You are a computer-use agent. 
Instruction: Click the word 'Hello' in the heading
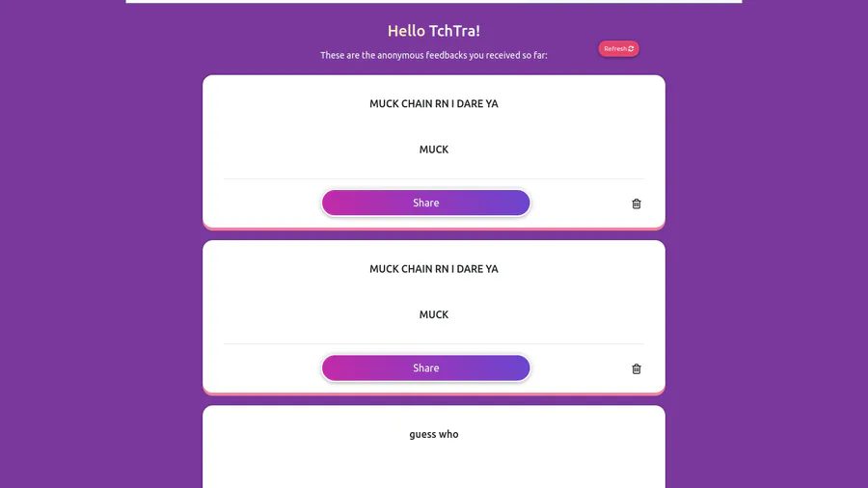(406, 31)
